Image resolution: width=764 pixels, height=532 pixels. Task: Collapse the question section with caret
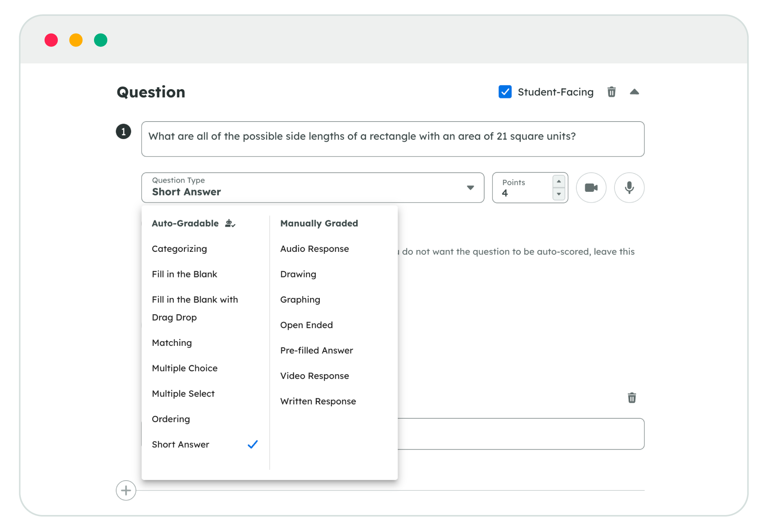click(634, 92)
